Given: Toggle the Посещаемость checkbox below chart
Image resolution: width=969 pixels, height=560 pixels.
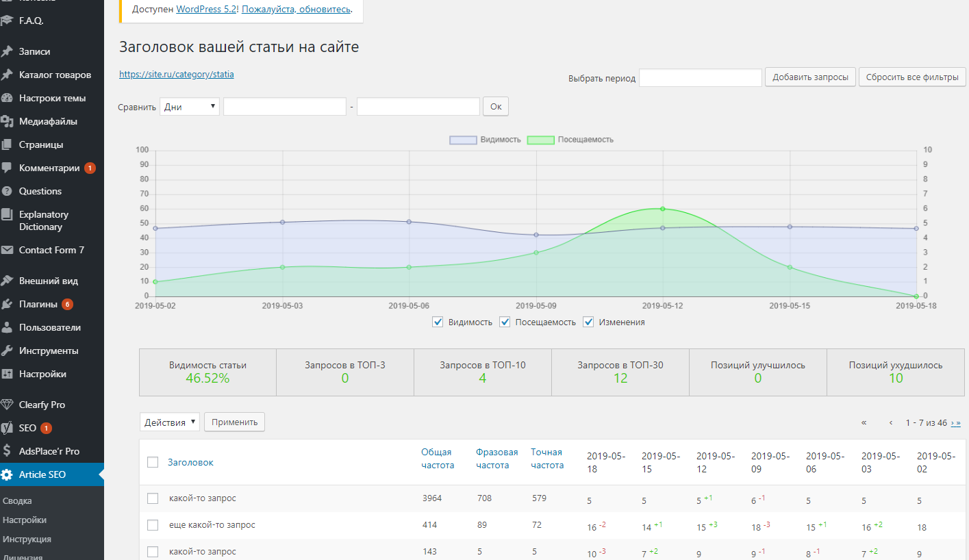Looking at the screenshot, I should tap(505, 322).
